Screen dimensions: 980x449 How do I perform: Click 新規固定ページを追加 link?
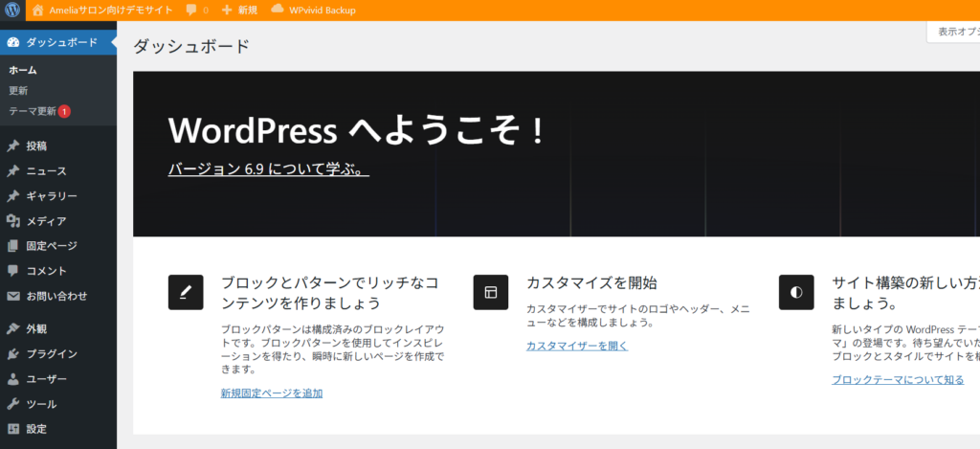tap(271, 393)
